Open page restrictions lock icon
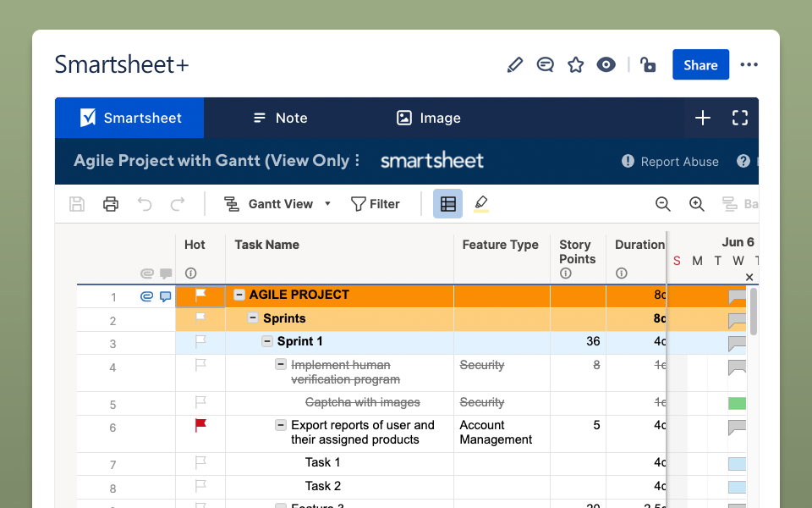The width and height of the screenshot is (812, 508). click(x=648, y=65)
